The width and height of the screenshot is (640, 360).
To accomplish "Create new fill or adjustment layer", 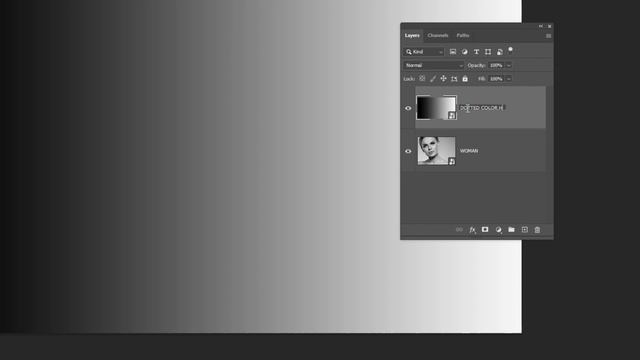I will [498, 230].
